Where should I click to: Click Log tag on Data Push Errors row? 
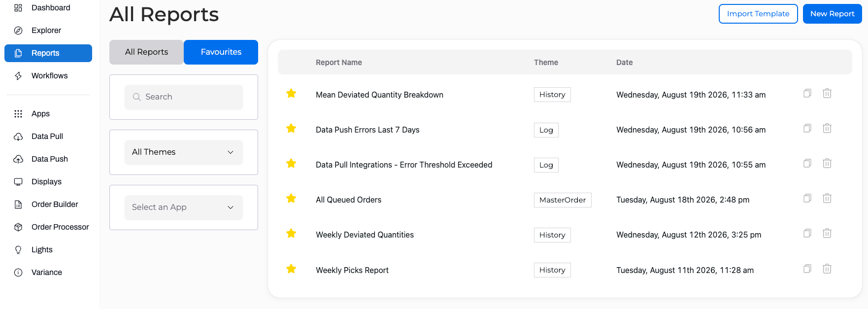546,130
